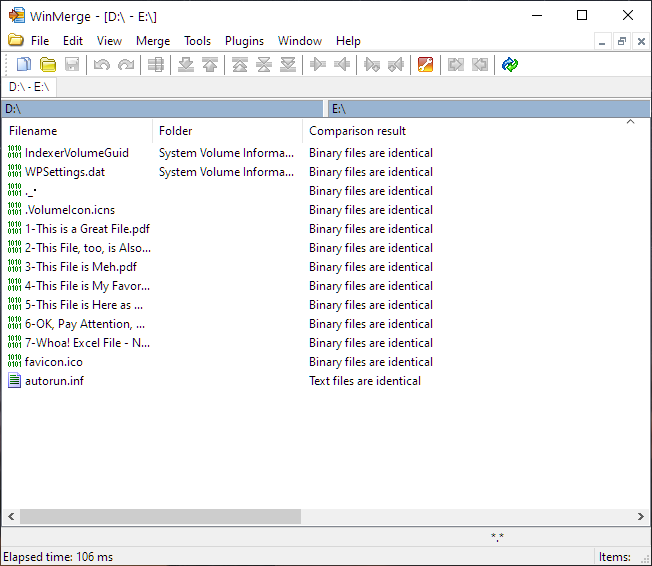This screenshot has width=652, height=566.
Task: Restore the inner comparison document window
Action: coord(622,41)
